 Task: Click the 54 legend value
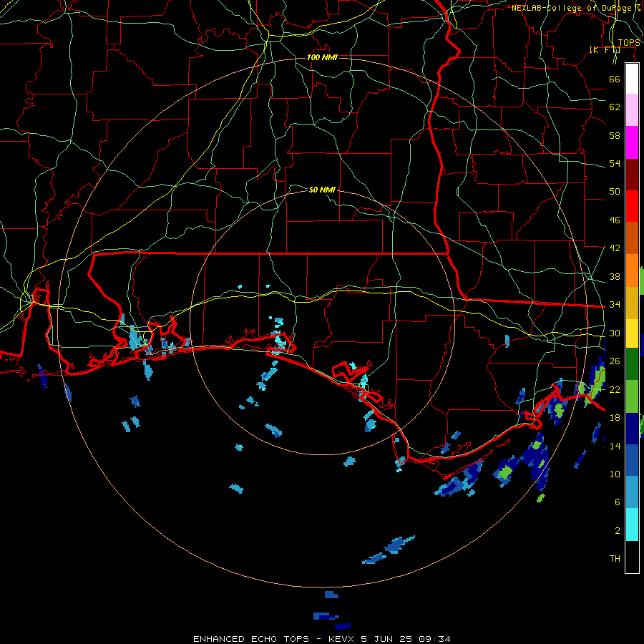615,163
